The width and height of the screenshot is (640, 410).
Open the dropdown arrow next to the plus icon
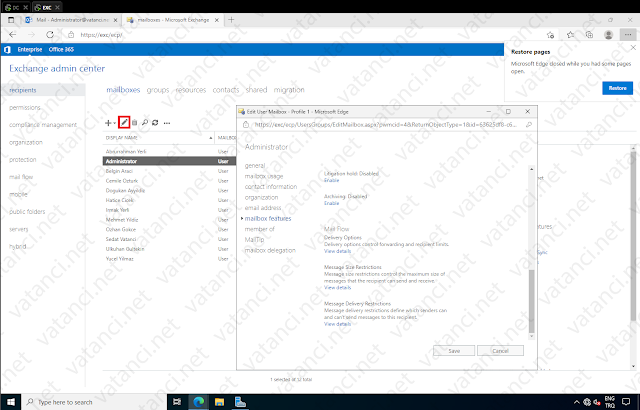(114, 123)
